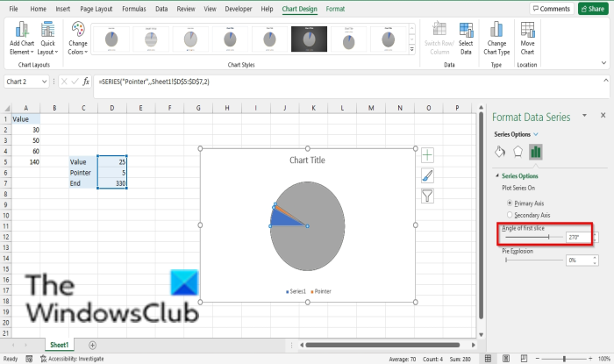Click the horizontal scrollbar

pyautogui.click(x=382, y=345)
